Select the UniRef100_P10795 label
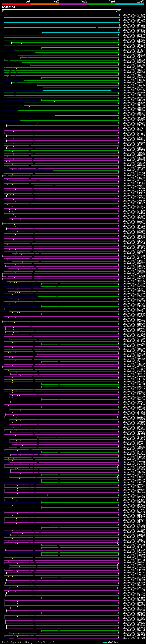The width and height of the screenshot is (146, 644). click(x=134, y=281)
